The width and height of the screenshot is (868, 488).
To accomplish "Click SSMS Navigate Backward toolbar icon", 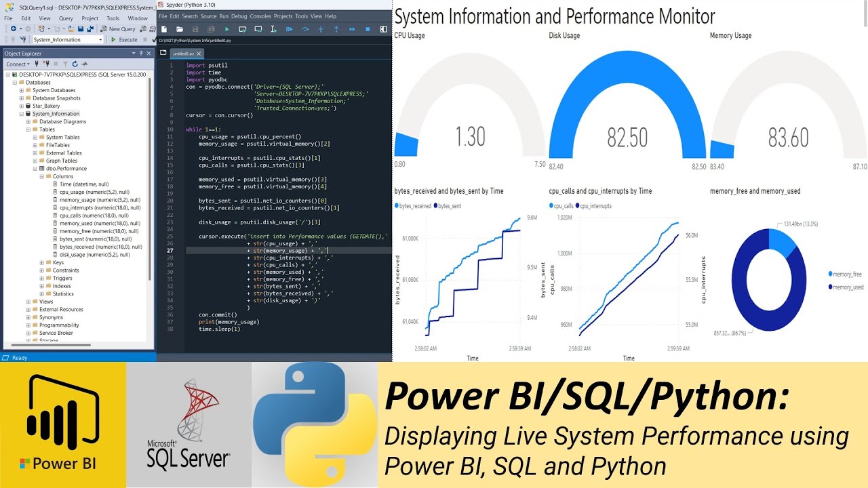I will click(14, 28).
